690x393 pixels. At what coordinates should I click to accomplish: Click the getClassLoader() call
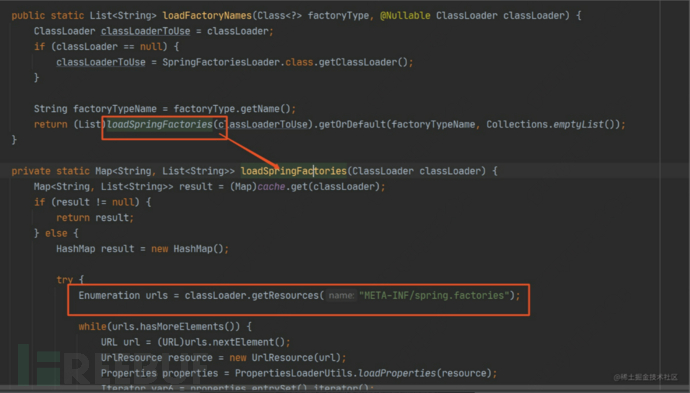click(363, 62)
